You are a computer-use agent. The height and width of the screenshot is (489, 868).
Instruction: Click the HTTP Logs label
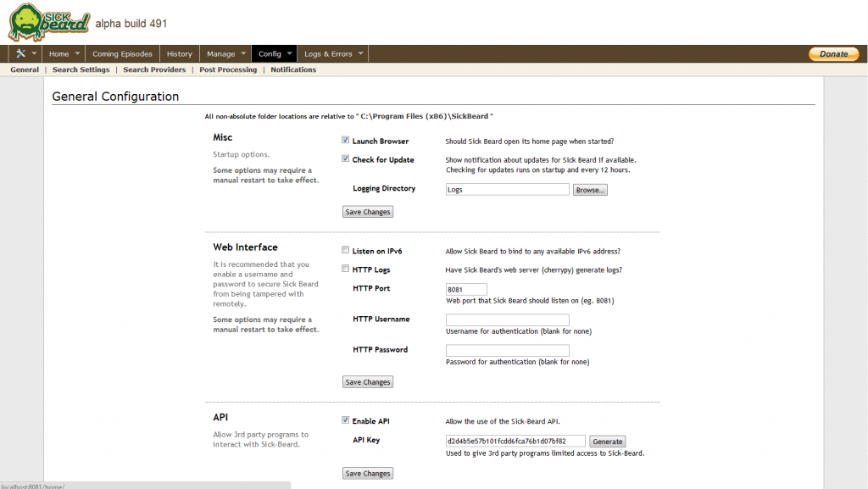pos(371,270)
